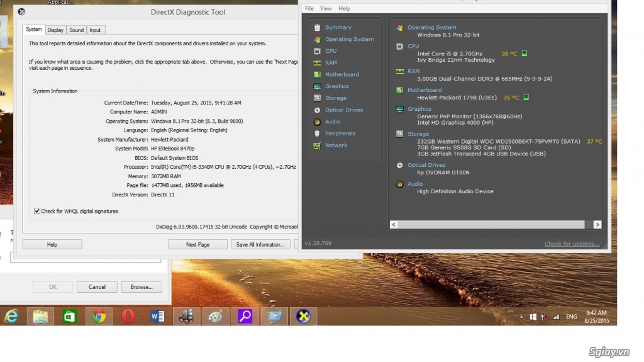The image size is (644, 362).
Task: Switch to the System tab in DirectX tool
Action: (34, 30)
